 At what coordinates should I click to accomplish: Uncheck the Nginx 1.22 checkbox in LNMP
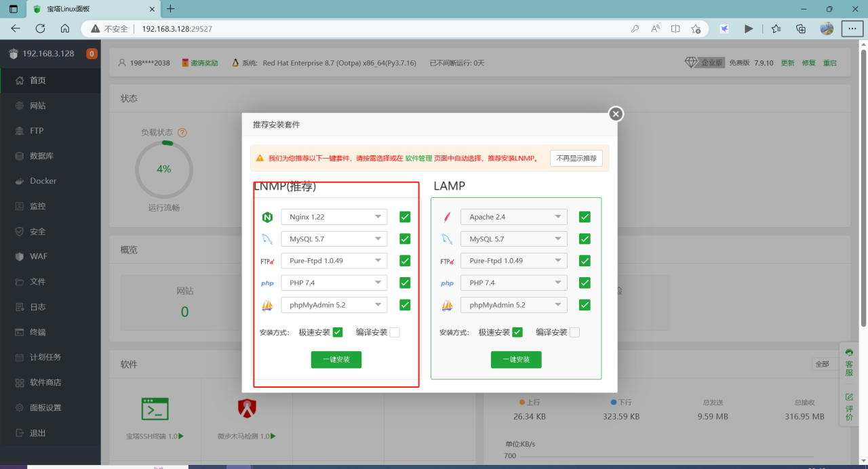point(404,216)
